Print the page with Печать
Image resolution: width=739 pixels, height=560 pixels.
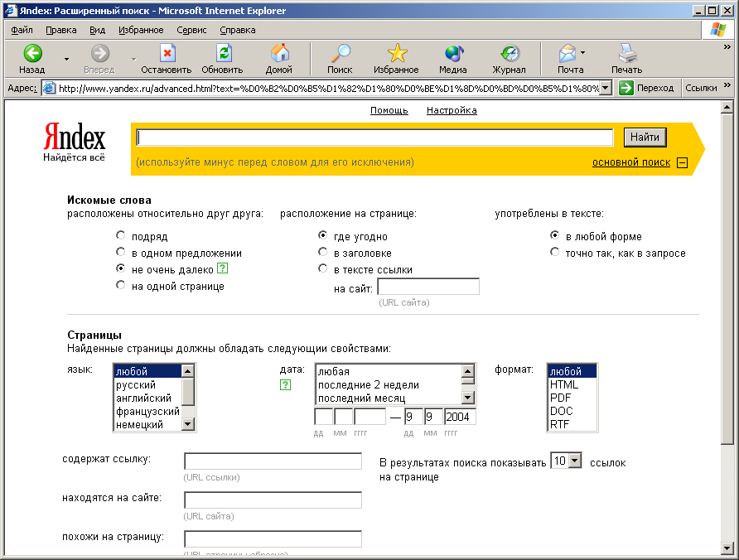(x=627, y=59)
